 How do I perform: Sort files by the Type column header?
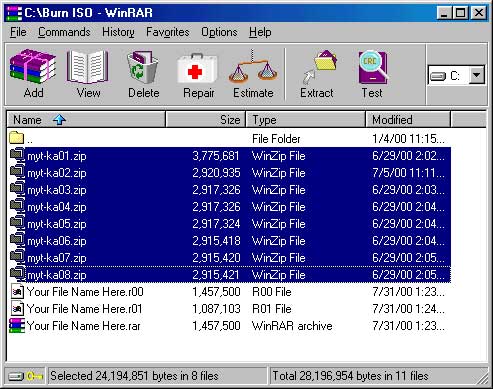click(x=306, y=119)
